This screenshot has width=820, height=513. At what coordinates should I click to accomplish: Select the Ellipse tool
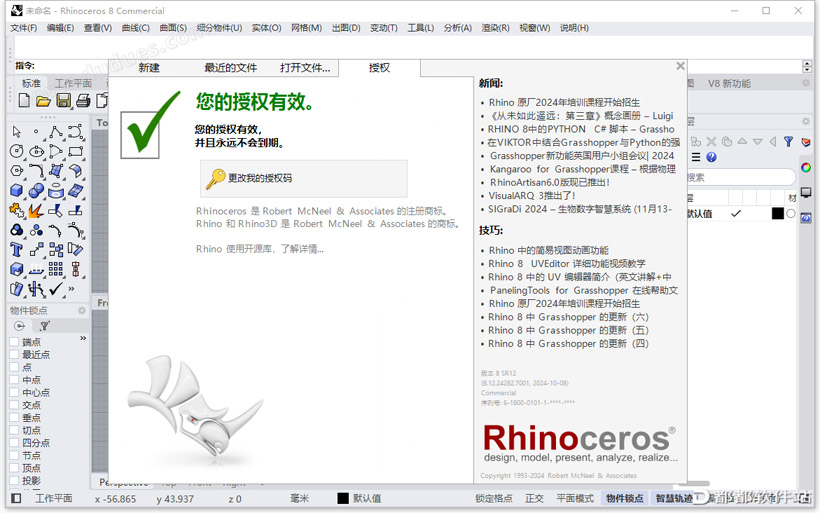[36, 151]
